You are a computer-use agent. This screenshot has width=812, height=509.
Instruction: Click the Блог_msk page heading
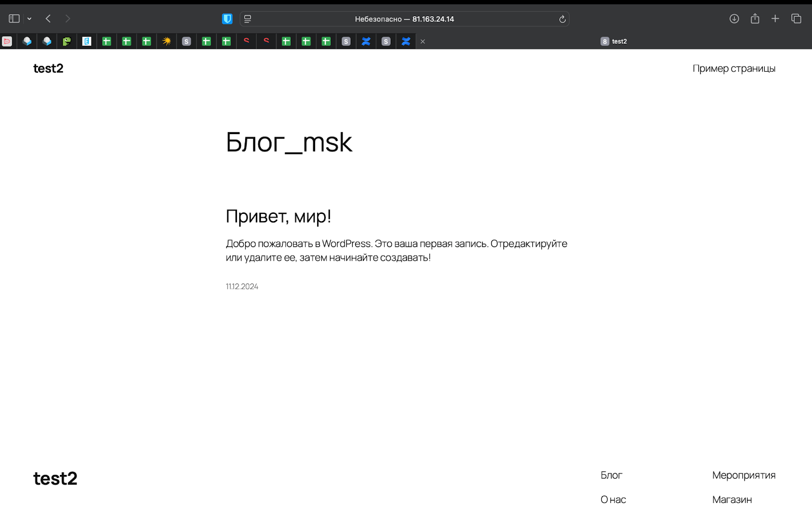[289, 142]
